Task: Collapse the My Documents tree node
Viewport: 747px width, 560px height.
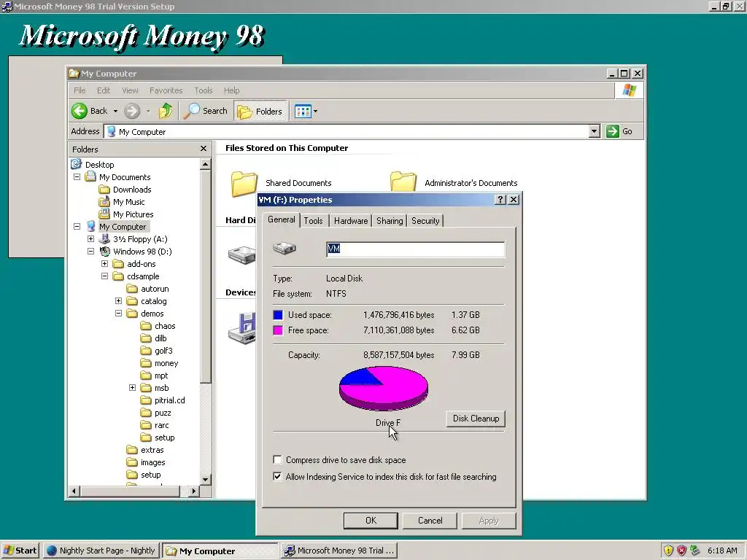Action: pos(77,176)
